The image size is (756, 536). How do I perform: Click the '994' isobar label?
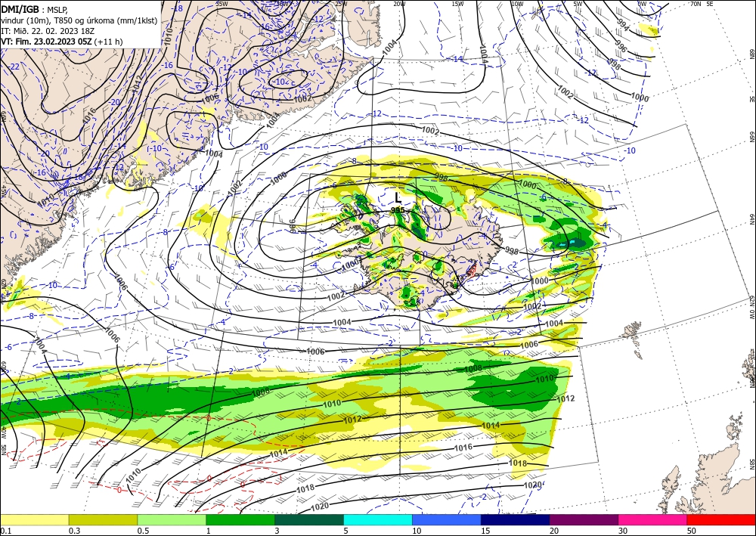pos(623,27)
